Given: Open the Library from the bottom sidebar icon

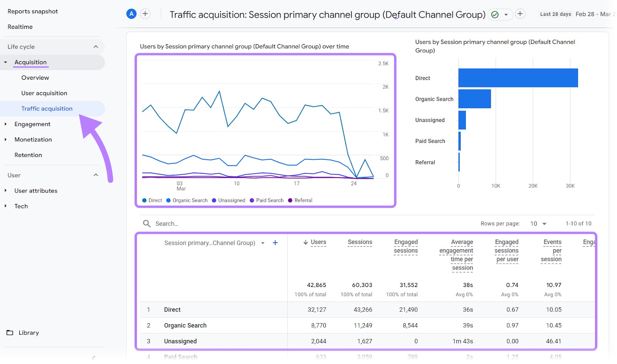Looking at the screenshot, I should (11, 332).
